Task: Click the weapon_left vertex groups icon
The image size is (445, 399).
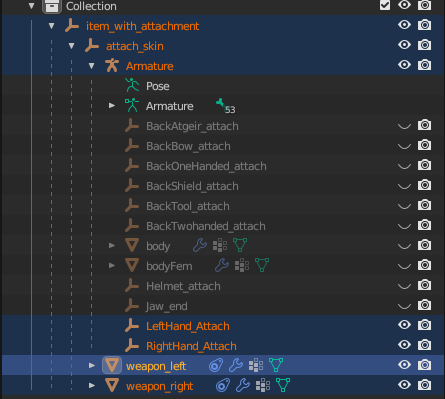Action: [x=256, y=366]
